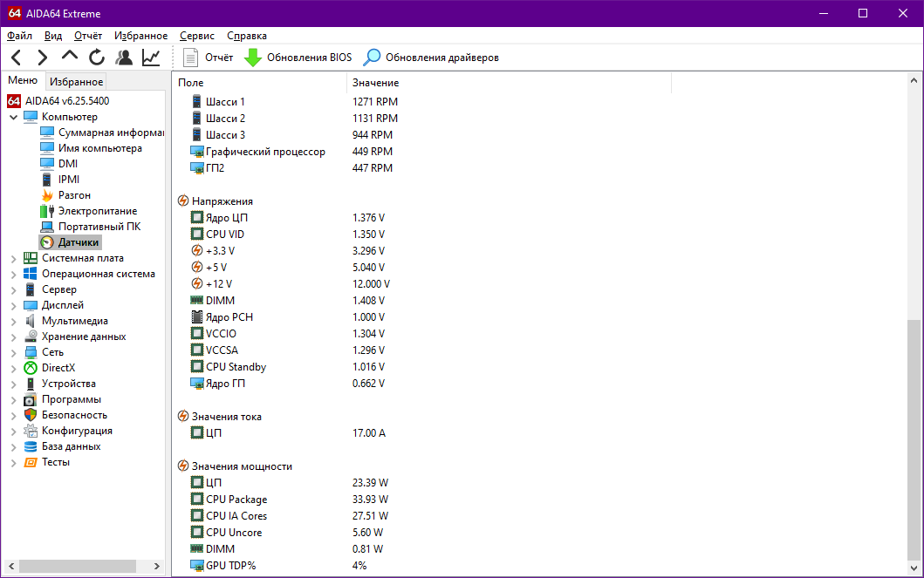This screenshot has width=924, height=578.
Task: Expand the DirectX node arrow
Action: pyautogui.click(x=14, y=369)
